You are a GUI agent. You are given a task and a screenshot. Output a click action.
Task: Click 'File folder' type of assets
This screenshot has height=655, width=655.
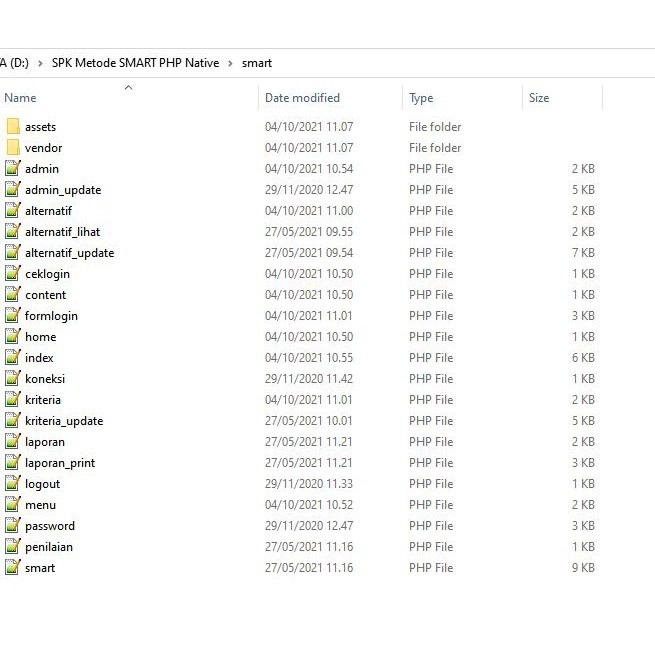pos(435,127)
